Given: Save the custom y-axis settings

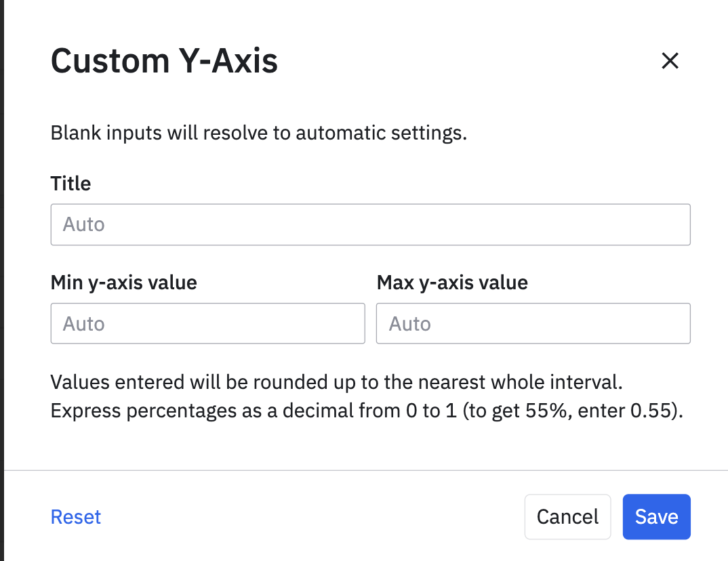Looking at the screenshot, I should (x=656, y=517).
